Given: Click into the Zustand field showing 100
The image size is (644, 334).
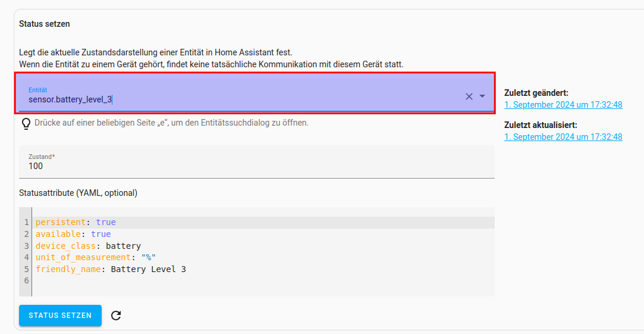Looking at the screenshot, I should pyautogui.click(x=256, y=166).
